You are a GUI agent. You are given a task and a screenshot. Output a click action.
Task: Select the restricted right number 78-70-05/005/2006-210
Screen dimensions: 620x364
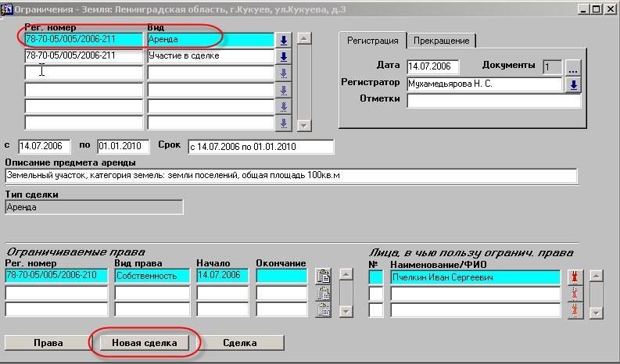pyautogui.click(x=56, y=276)
